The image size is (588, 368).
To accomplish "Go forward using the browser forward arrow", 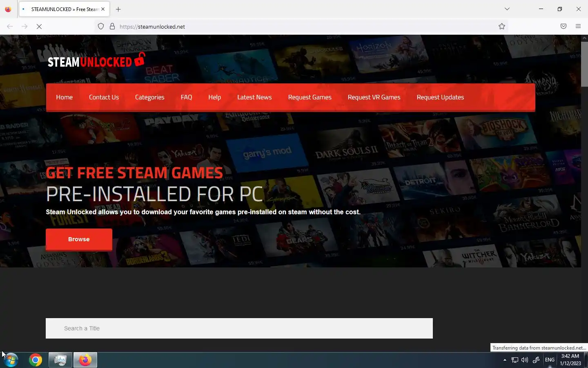I will 24,27.
